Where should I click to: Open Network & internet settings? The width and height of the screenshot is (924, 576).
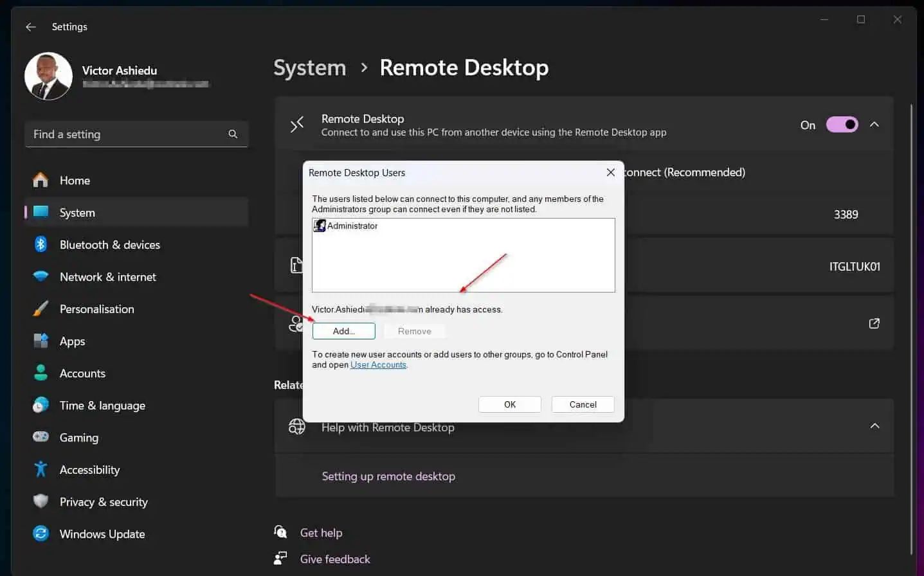click(136, 277)
